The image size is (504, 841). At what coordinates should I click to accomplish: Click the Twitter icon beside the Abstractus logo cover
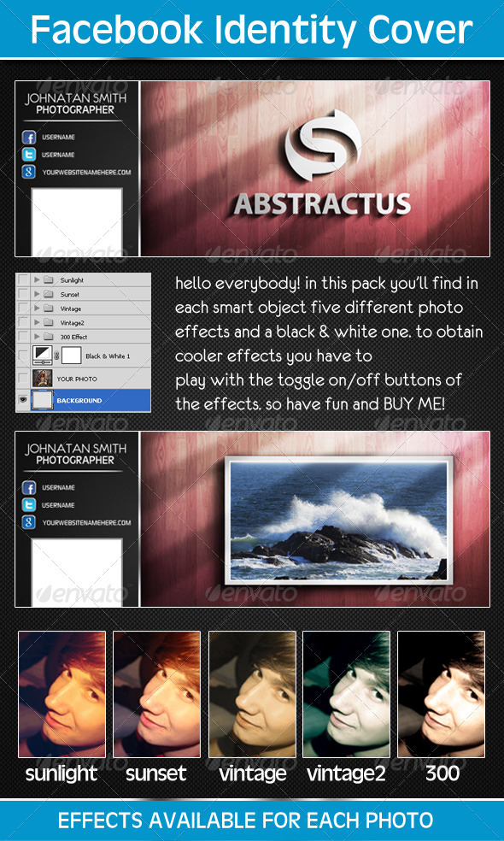28,155
